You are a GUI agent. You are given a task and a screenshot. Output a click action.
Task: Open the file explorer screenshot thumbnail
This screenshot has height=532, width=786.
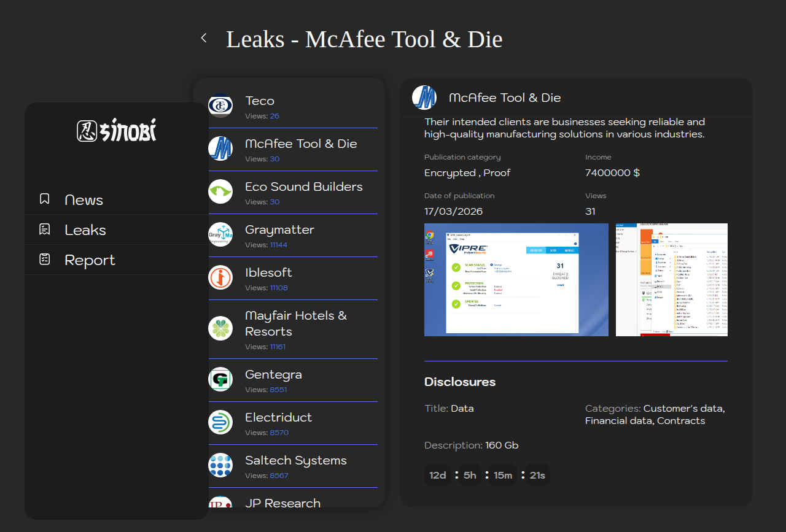click(x=671, y=280)
